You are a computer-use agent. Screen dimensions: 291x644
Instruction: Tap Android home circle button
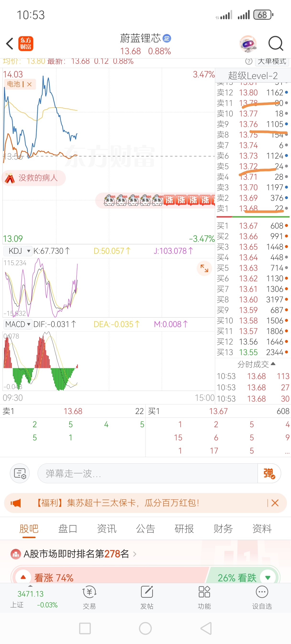coord(145,628)
